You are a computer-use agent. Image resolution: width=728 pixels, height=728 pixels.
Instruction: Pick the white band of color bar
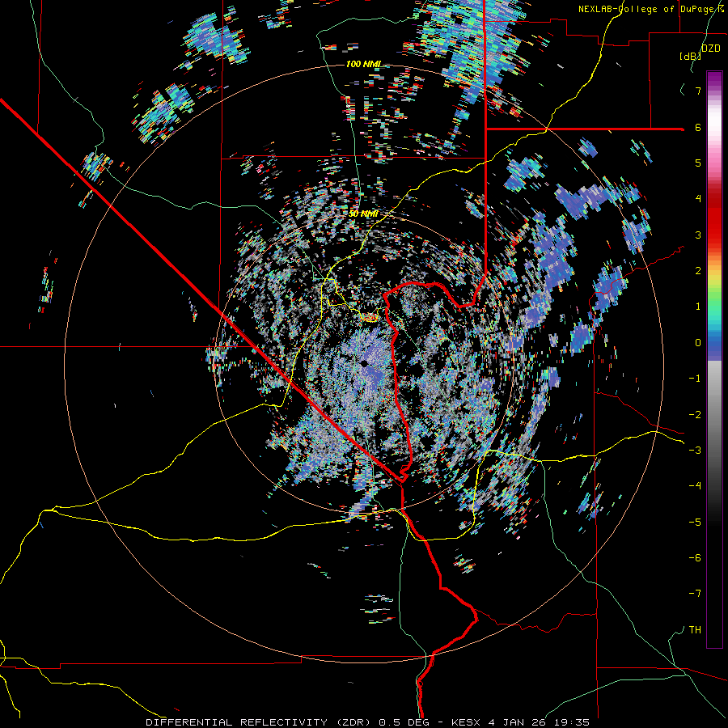(714, 121)
